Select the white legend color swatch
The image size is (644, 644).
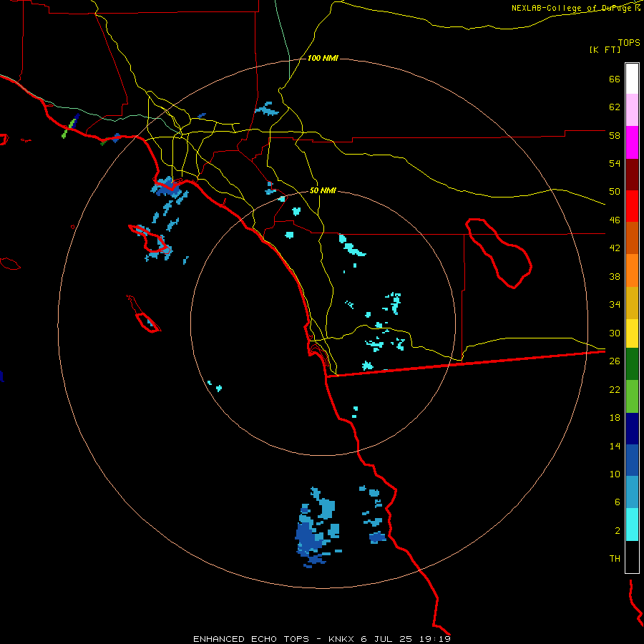tap(632, 79)
